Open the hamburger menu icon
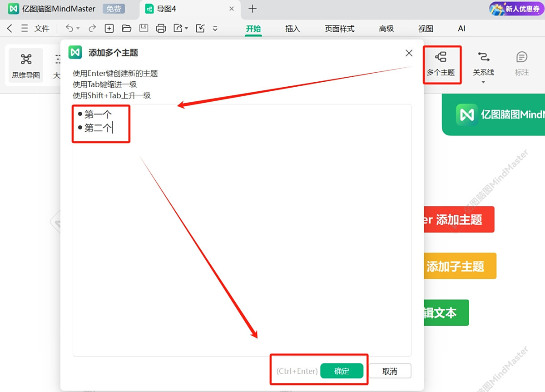This screenshot has width=545, height=392. [25, 29]
